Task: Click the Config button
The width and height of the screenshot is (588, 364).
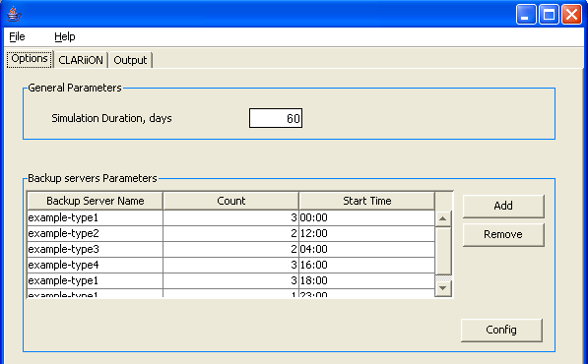Action: click(501, 330)
